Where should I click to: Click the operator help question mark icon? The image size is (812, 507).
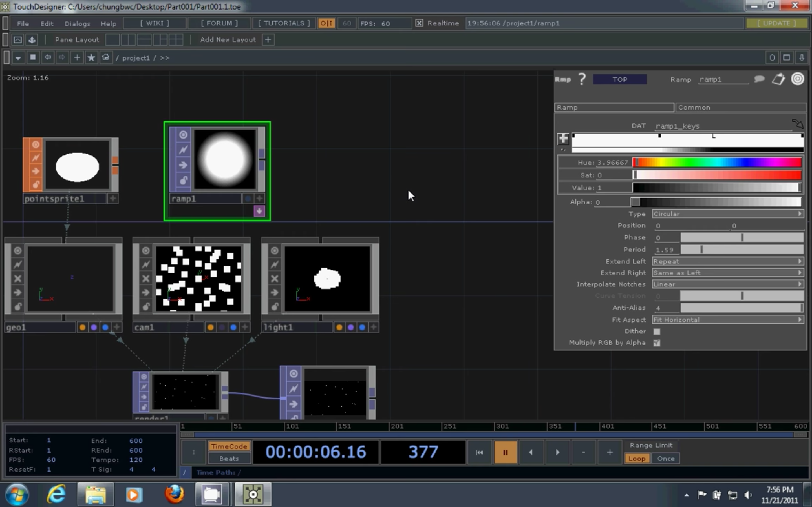click(582, 79)
